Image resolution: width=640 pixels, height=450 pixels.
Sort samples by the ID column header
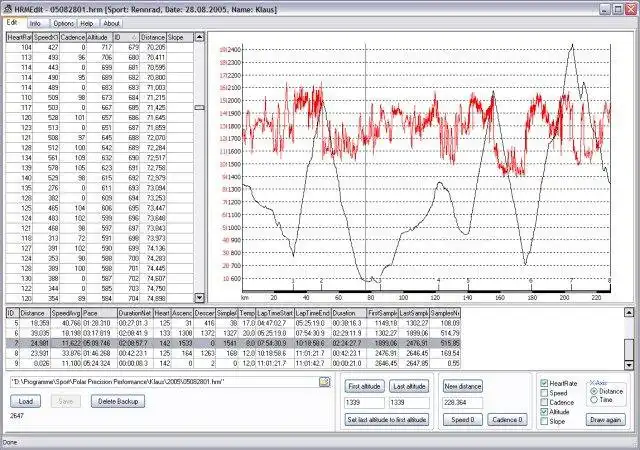click(x=126, y=37)
